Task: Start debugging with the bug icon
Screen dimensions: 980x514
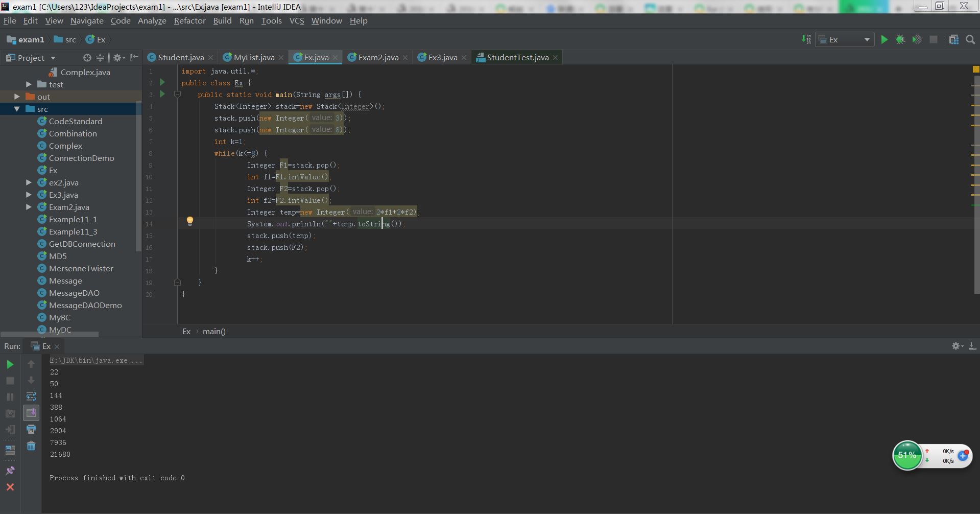Action: point(901,39)
